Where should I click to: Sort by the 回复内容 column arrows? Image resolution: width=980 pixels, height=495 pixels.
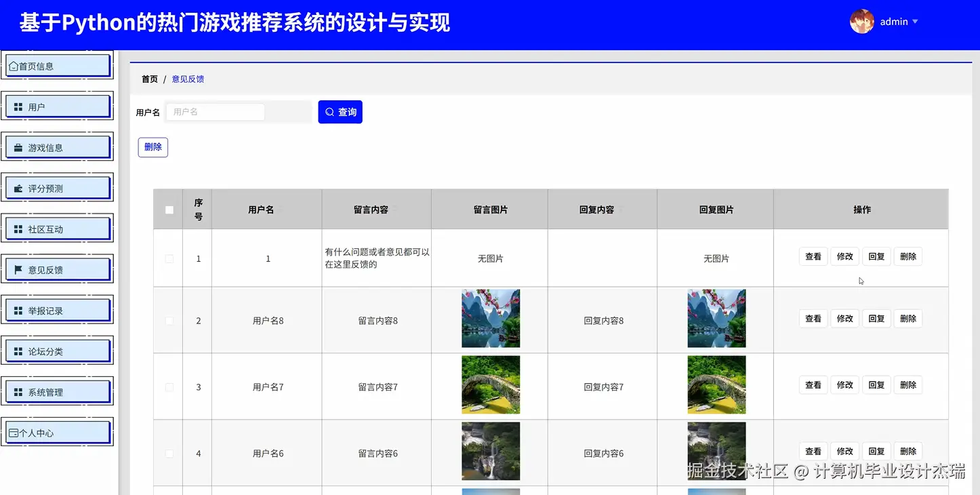click(619, 210)
